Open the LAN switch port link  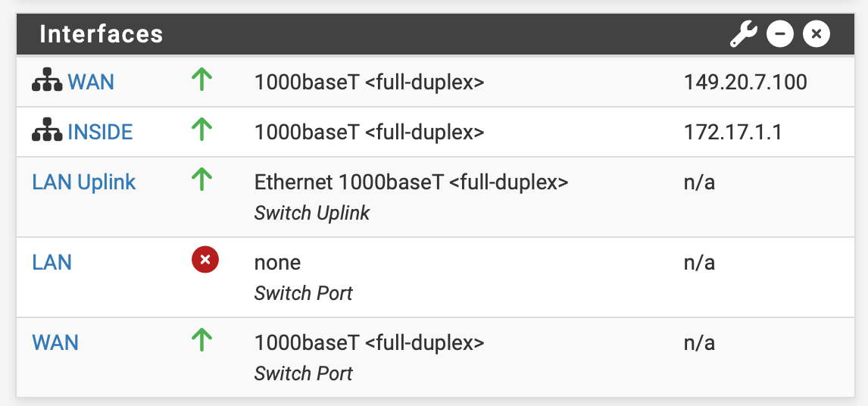pos(52,262)
